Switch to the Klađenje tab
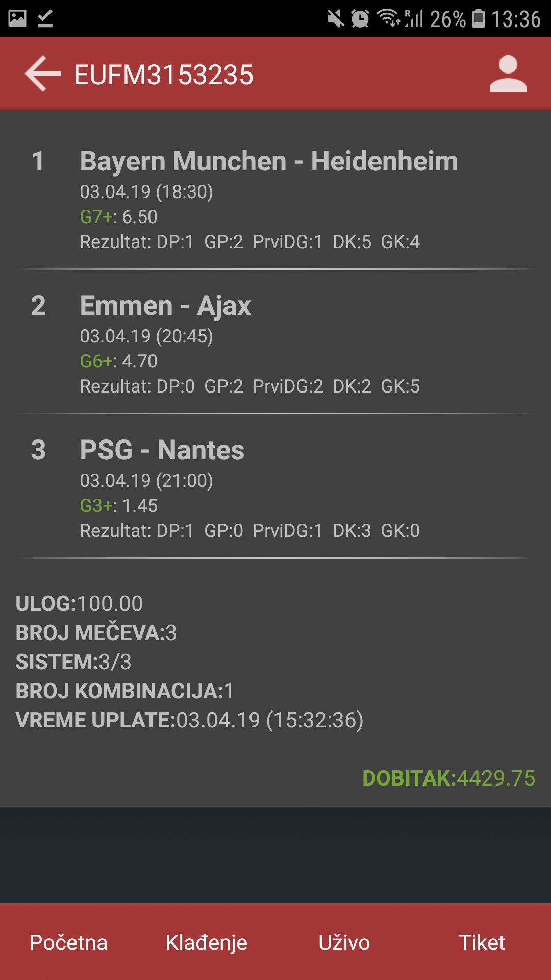 coord(207,942)
